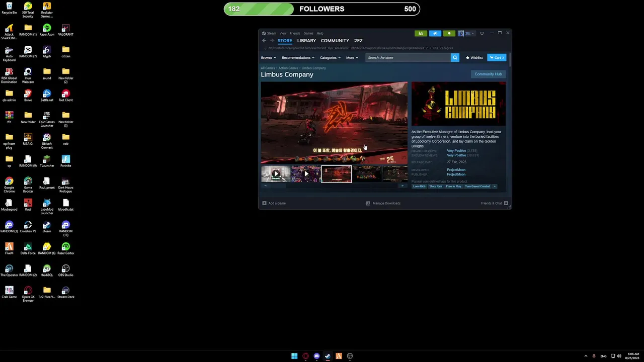This screenshot has width=644, height=362.
Task: Open the Help menu
Action: click(320, 33)
